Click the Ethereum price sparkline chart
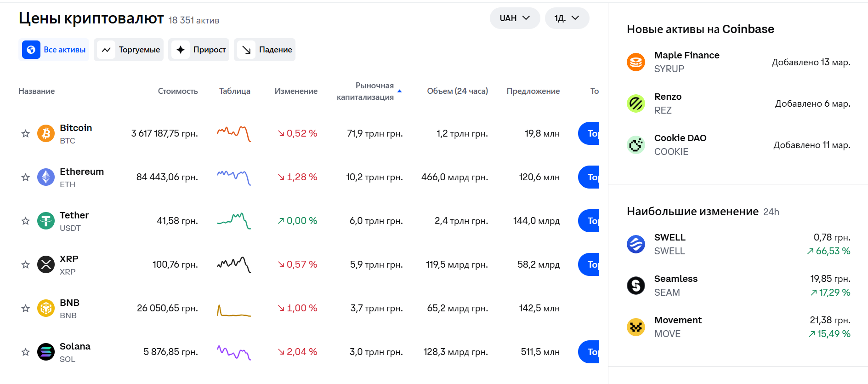Screen dimensions: 868x384 (234, 177)
